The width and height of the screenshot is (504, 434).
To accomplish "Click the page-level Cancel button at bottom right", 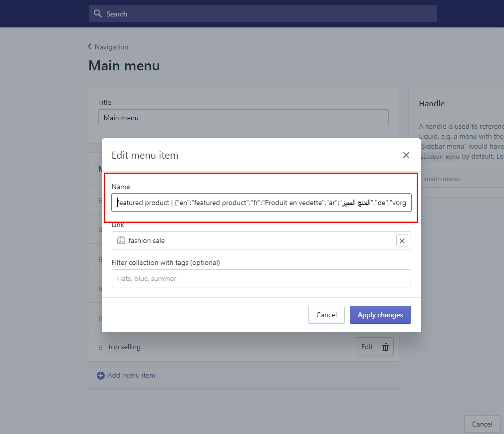I will (482, 424).
